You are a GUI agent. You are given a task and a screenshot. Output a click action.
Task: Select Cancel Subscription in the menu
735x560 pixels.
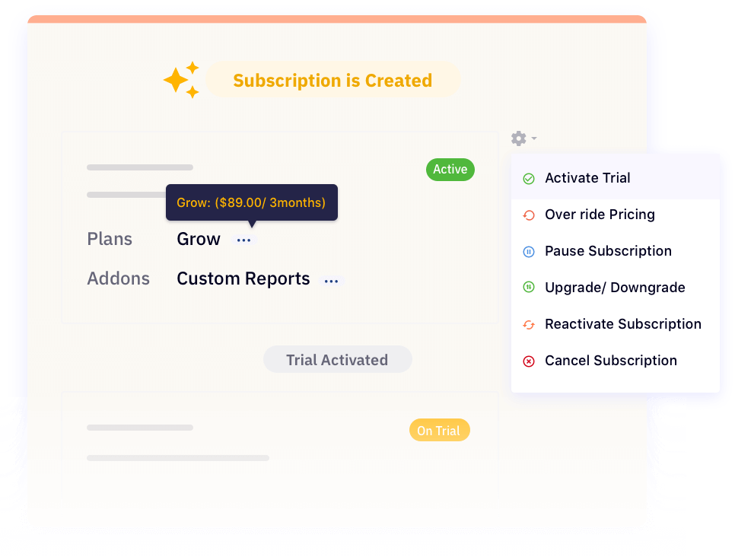point(611,361)
